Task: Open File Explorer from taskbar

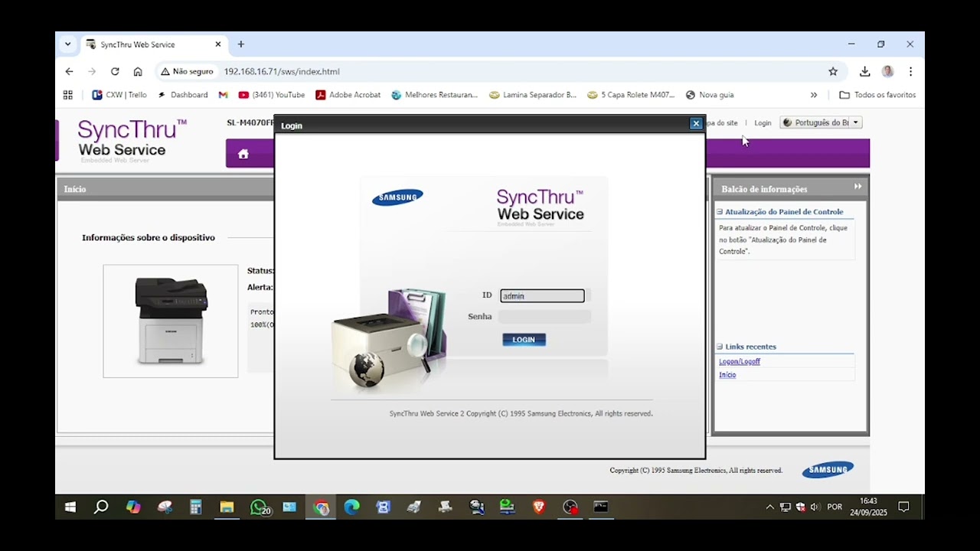Action: pyautogui.click(x=227, y=507)
